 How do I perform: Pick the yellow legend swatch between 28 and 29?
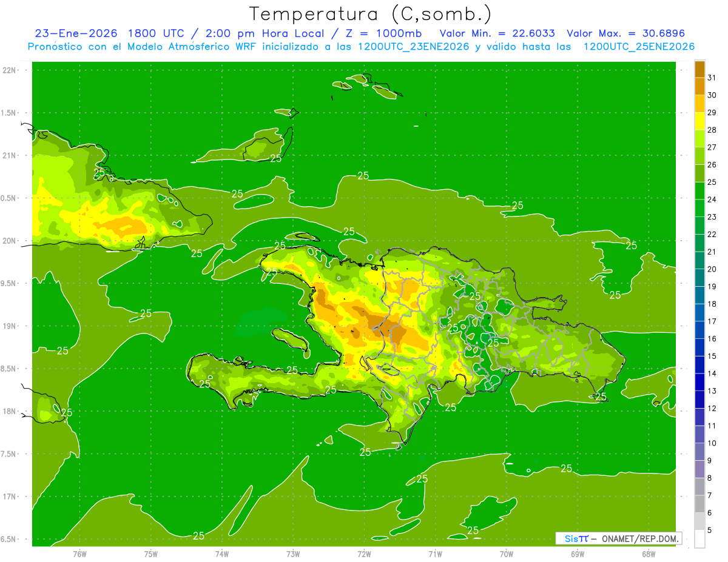coord(699,121)
